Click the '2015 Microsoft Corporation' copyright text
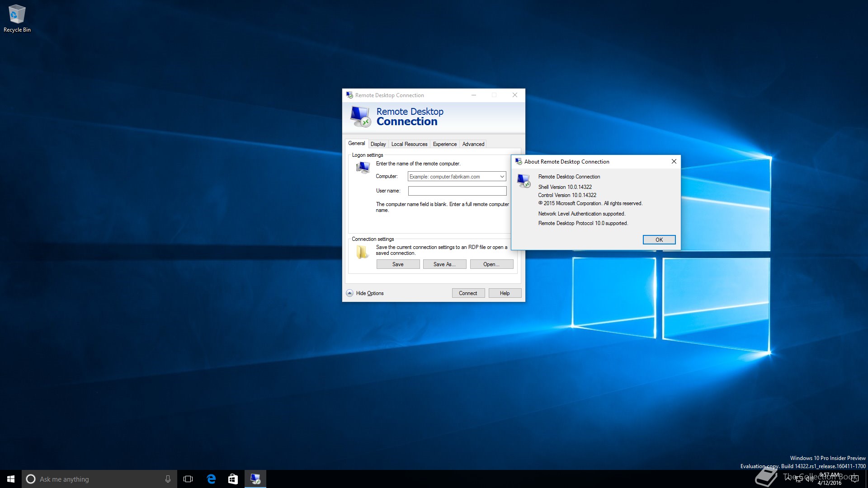The width and height of the screenshot is (868, 488). pos(590,203)
